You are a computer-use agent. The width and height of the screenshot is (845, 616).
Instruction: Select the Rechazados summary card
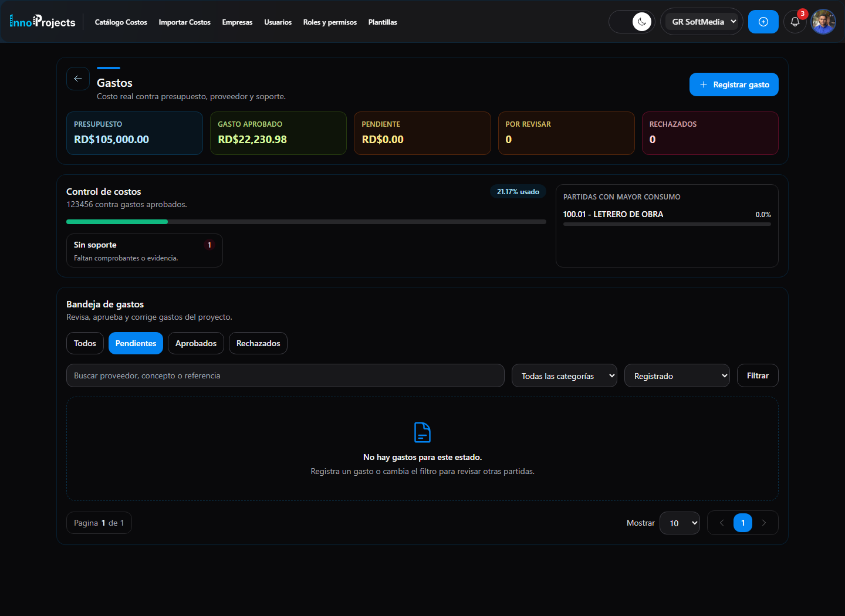pyautogui.click(x=710, y=133)
